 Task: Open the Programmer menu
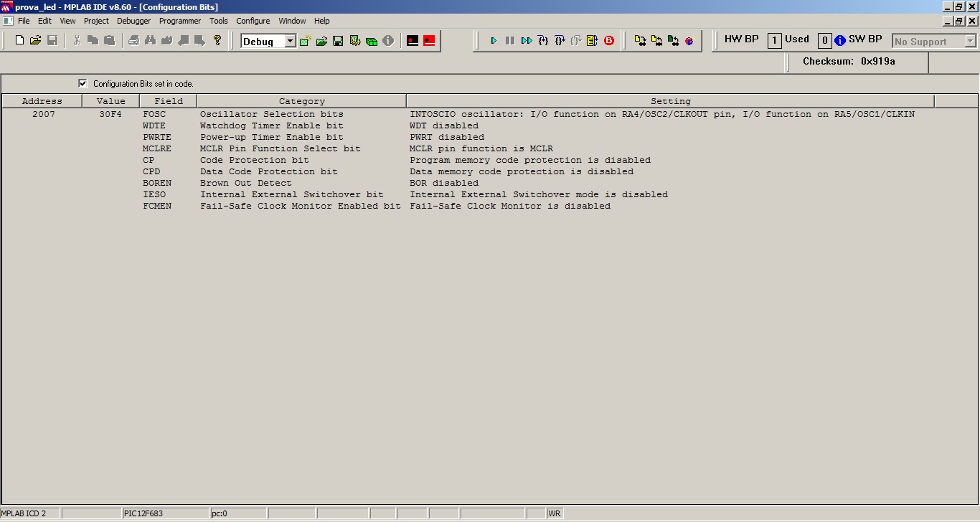(x=180, y=21)
